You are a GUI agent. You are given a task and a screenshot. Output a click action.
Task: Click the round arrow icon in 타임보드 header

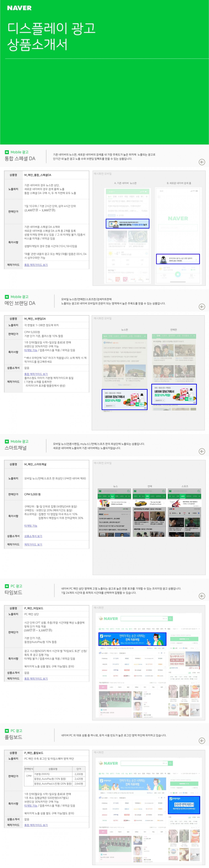(x=202, y=596)
